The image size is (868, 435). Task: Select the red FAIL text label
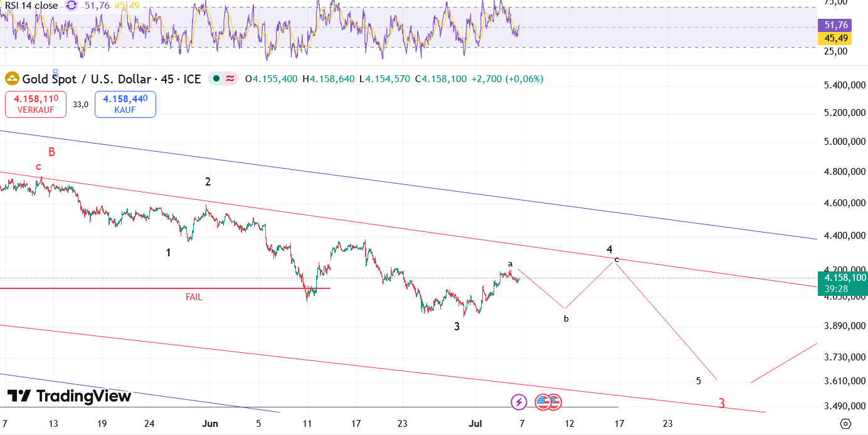point(194,297)
